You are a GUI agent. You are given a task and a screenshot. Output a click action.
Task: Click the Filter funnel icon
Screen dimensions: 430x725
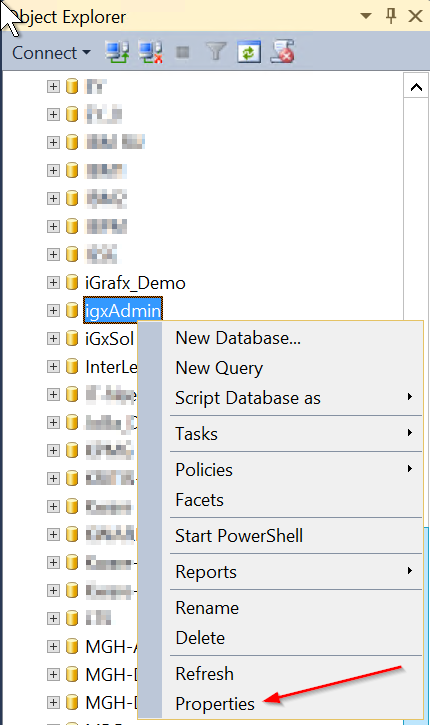point(215,52)
